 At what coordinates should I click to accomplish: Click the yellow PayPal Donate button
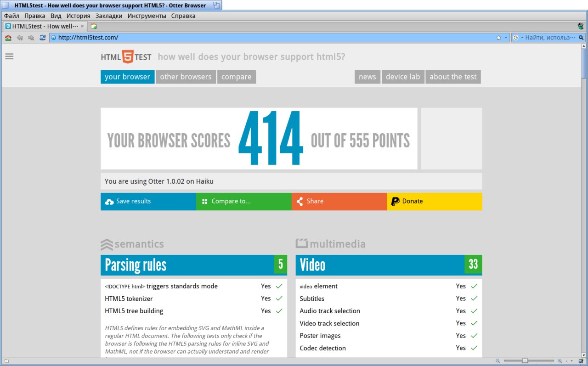coord(435,201)
